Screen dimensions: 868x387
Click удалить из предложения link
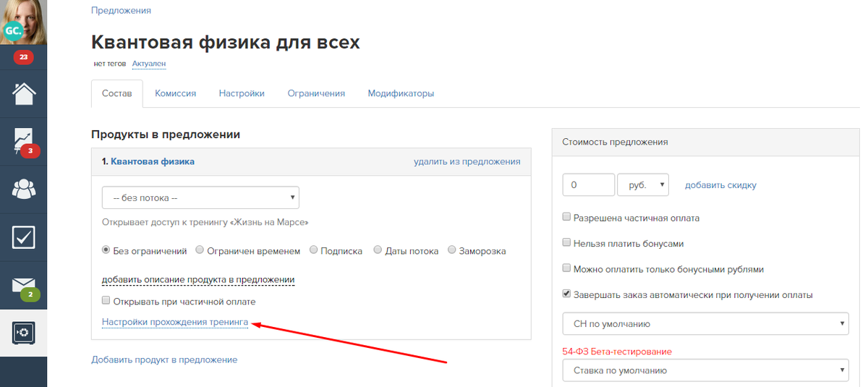pos(467,161)
